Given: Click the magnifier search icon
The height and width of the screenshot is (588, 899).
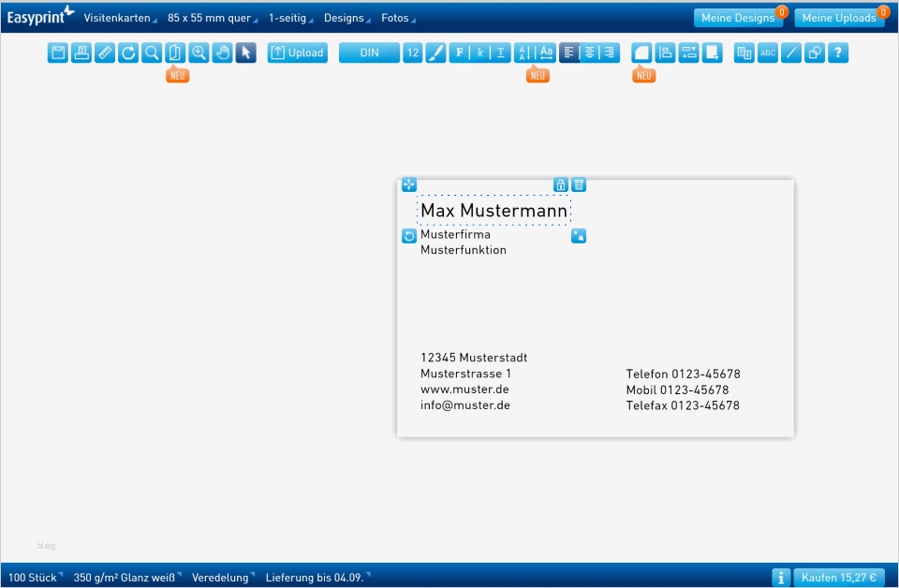Looking at the screenshot, I should click(x=152, y=52).
